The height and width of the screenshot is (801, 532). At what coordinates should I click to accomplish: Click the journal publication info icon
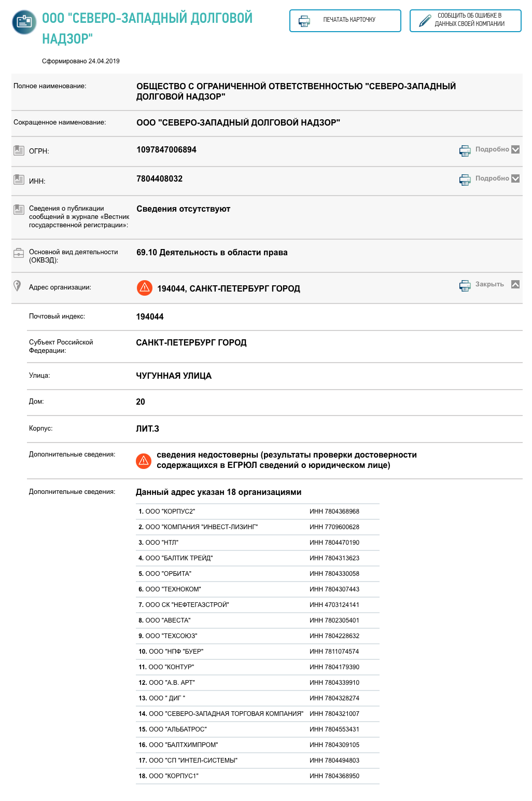19,209
